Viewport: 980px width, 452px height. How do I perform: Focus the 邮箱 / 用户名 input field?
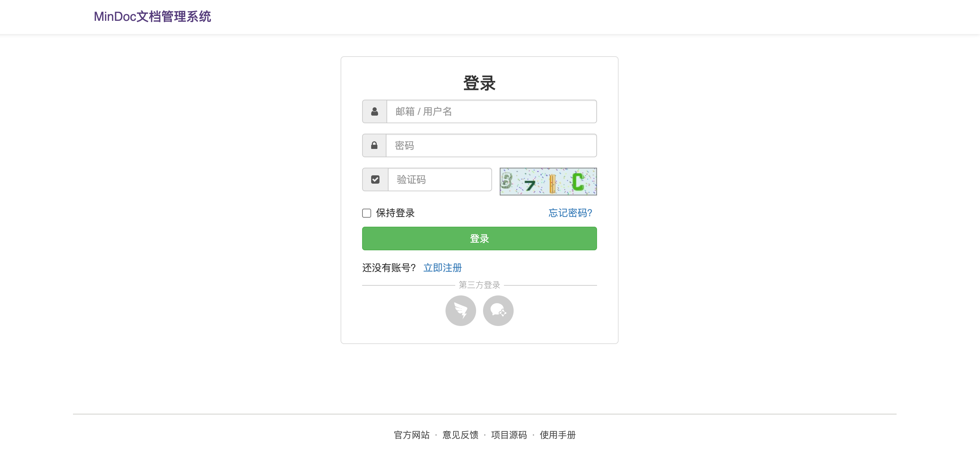[x=491, y=111]
